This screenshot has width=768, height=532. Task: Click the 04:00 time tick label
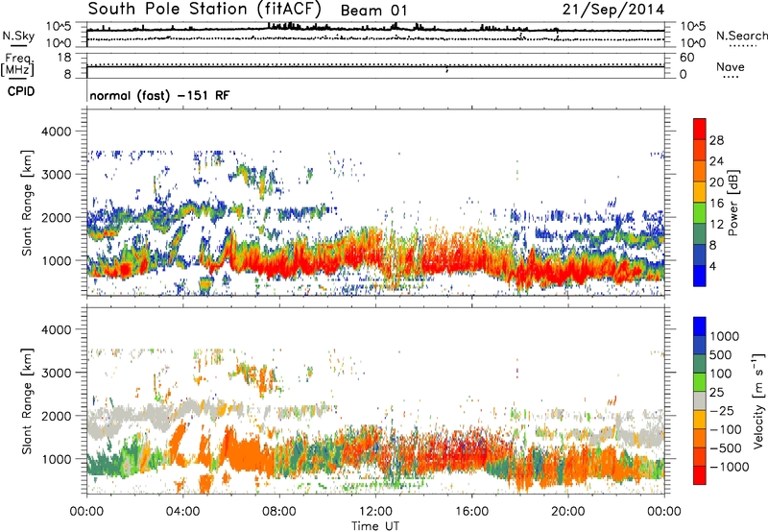182,512
